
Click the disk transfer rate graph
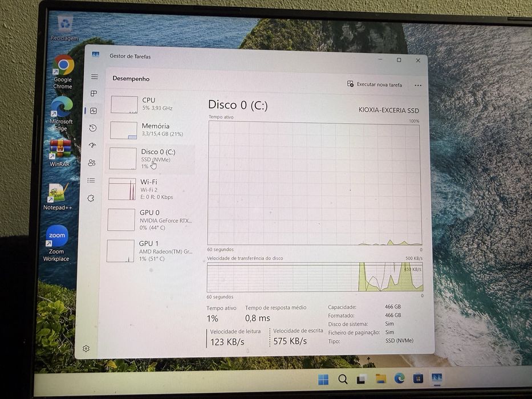[x=315, y=277]
